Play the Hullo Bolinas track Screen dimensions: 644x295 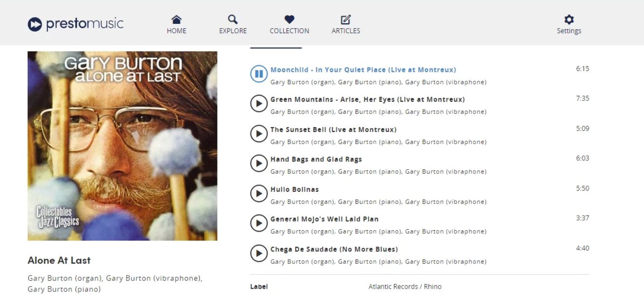coord(259,194)
